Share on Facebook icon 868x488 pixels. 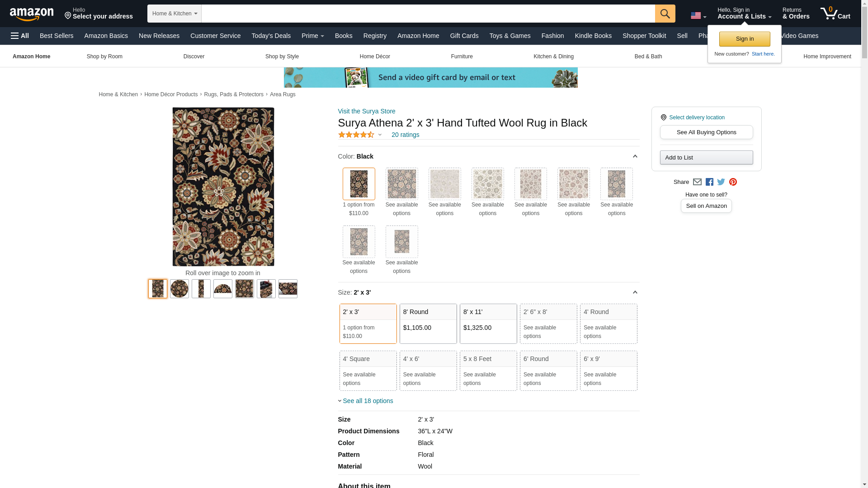pos(709,182)
